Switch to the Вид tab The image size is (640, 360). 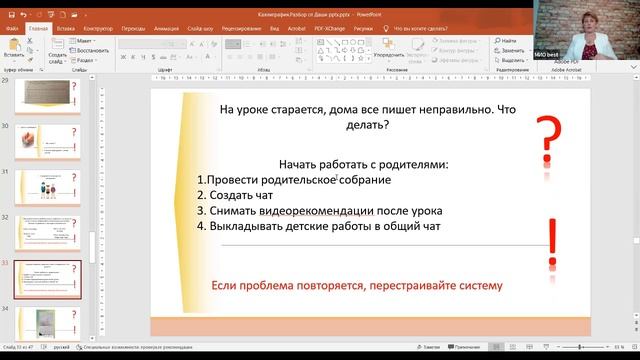[x=275, y=29]
